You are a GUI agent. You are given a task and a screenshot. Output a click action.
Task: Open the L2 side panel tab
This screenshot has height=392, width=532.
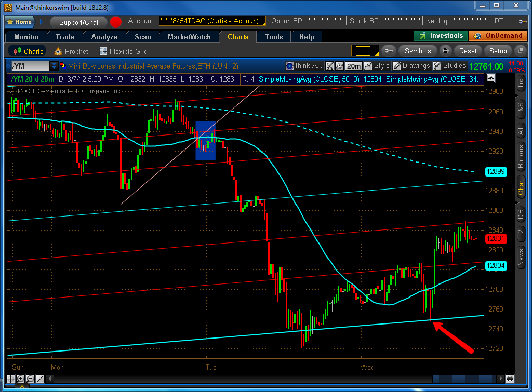pos(521,234)
